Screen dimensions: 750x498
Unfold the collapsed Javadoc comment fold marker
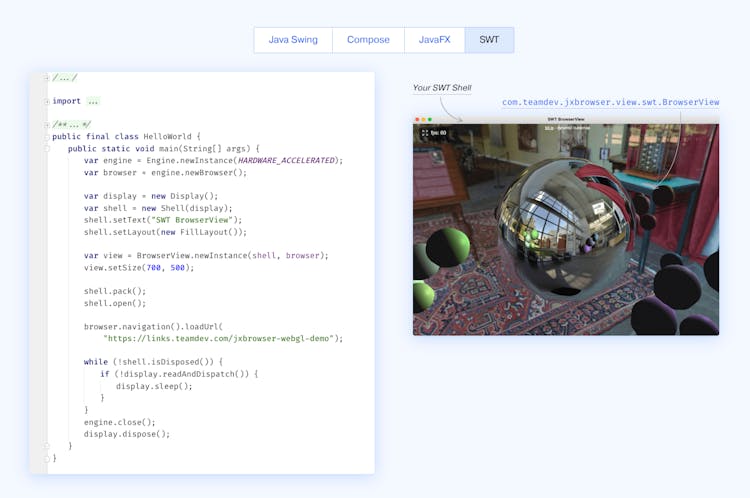[x=46, y=125]
